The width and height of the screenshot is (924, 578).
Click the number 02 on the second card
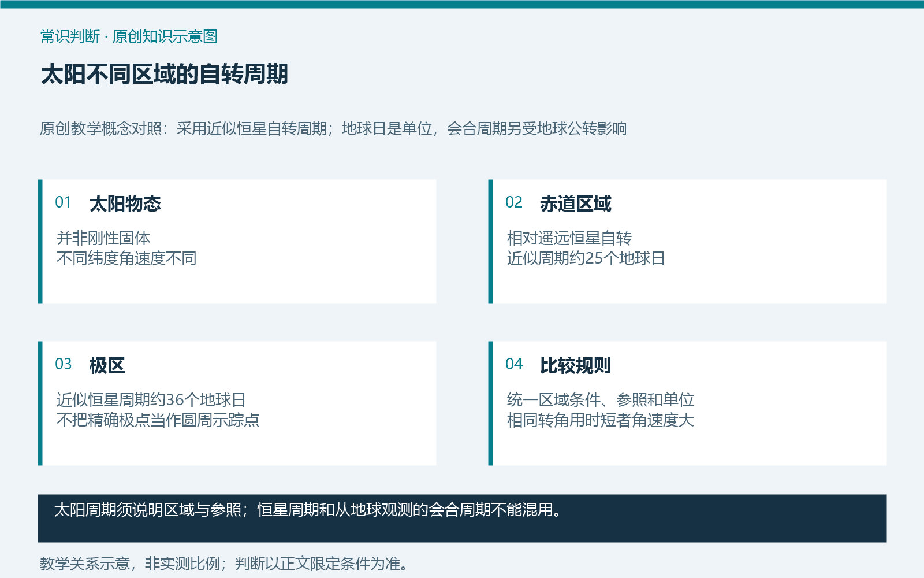(x=514, y=202)
